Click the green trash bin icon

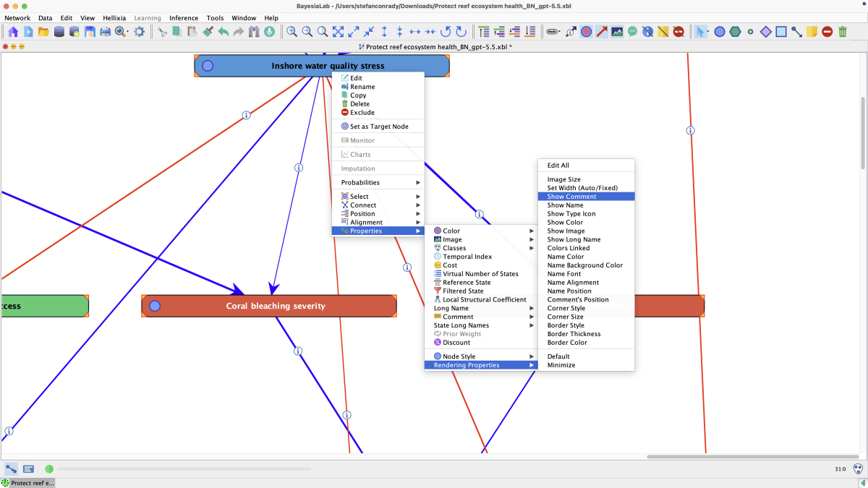843,32
